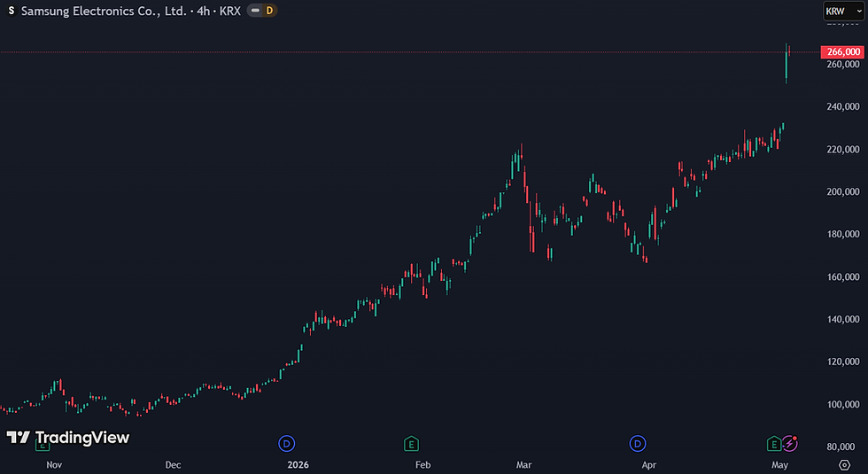Click the '2026' time axis label
868x474 pixels.
click(298, 464)
